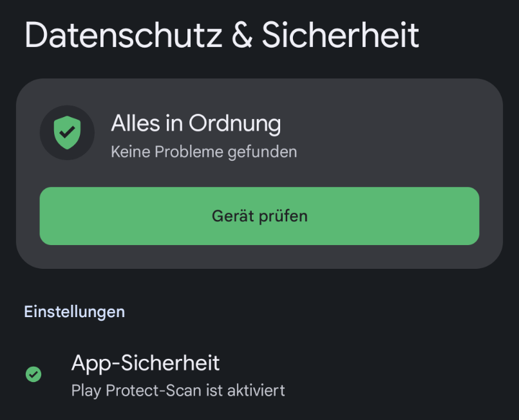Tap the word Play in the subtitle

[x=85, y=390]
